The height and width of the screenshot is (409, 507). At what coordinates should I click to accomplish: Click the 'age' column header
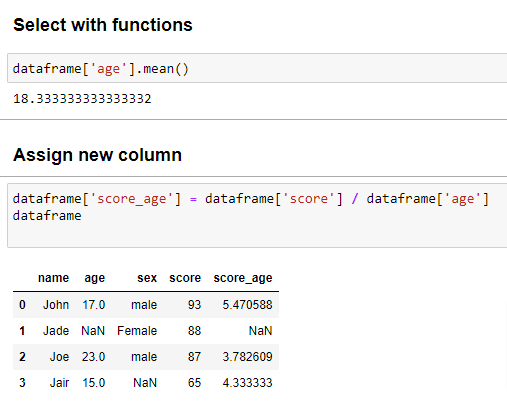(95, 278)
